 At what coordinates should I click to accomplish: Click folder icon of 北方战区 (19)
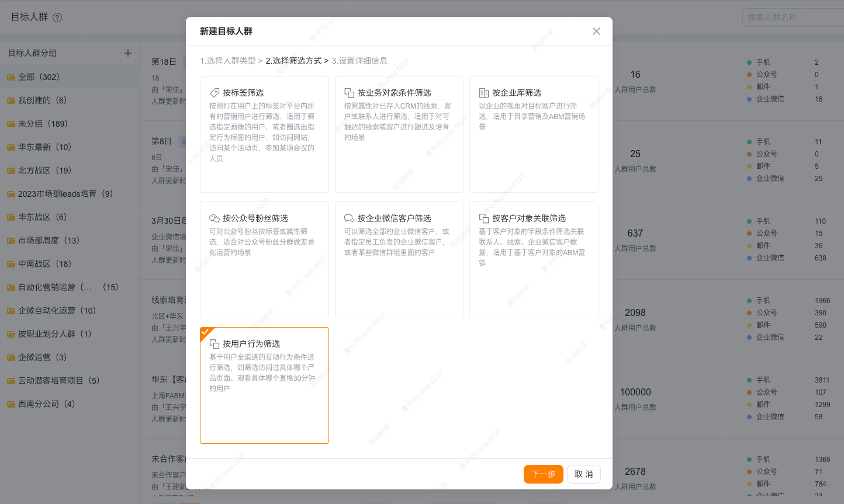pyautogui.click(x=11, y=171)
